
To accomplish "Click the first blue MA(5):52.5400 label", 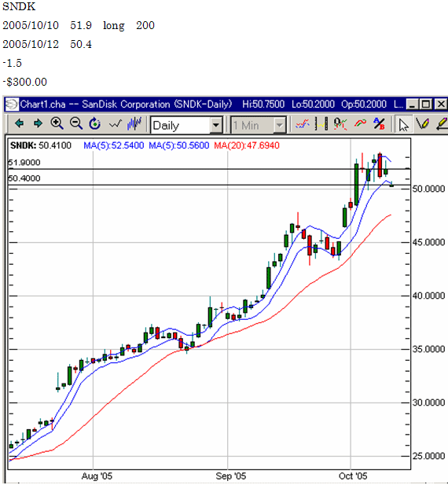I will coord(113,145).
